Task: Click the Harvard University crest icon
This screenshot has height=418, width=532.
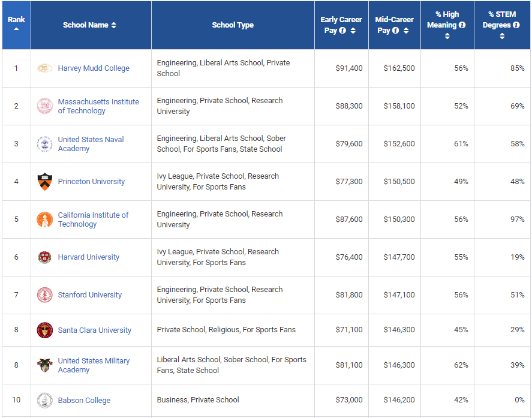Action: click(x=45, y=257)
